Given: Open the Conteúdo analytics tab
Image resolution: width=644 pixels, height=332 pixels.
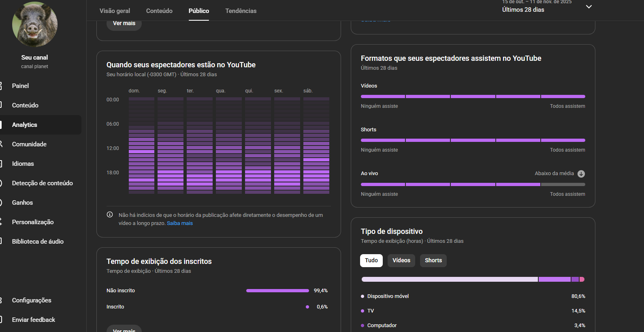Looking at the screenshot, I should 159,11.
